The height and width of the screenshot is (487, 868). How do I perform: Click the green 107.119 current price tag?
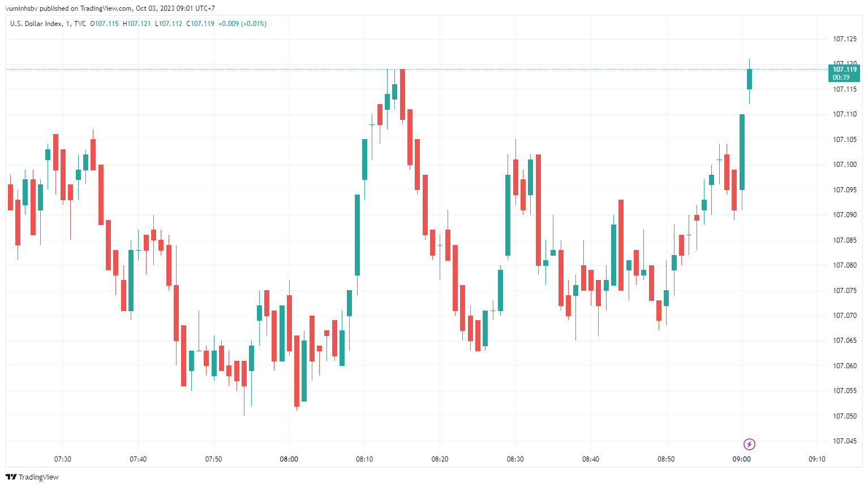point(844,73)
